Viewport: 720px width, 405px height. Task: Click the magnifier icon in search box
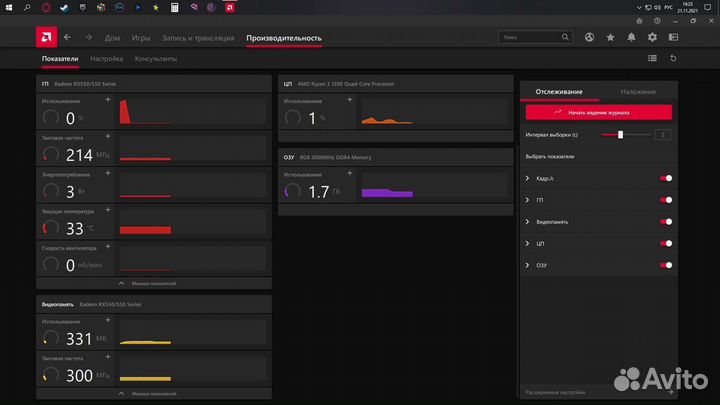(x=565, y=37)
